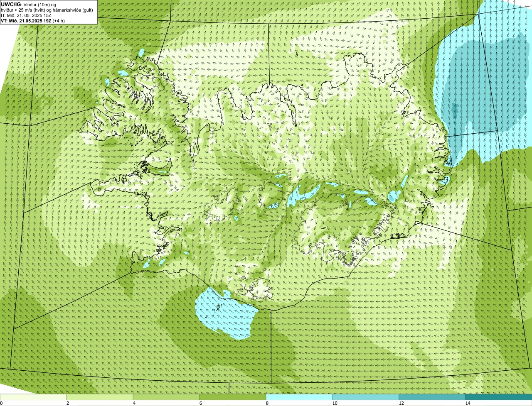
Task: Click the 'UWC/IG: Vindur (10m) og' title line
Action: (28, 4)
